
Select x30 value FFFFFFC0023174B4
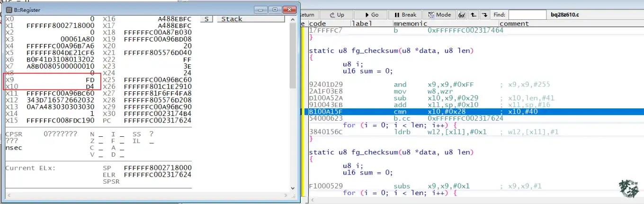point(158,114)
